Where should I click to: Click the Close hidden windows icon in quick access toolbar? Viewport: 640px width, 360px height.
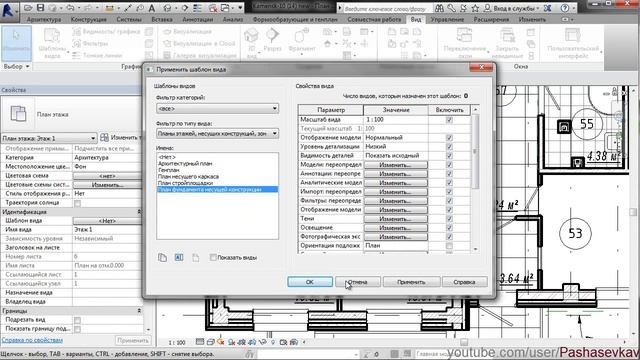pos(213,8)
